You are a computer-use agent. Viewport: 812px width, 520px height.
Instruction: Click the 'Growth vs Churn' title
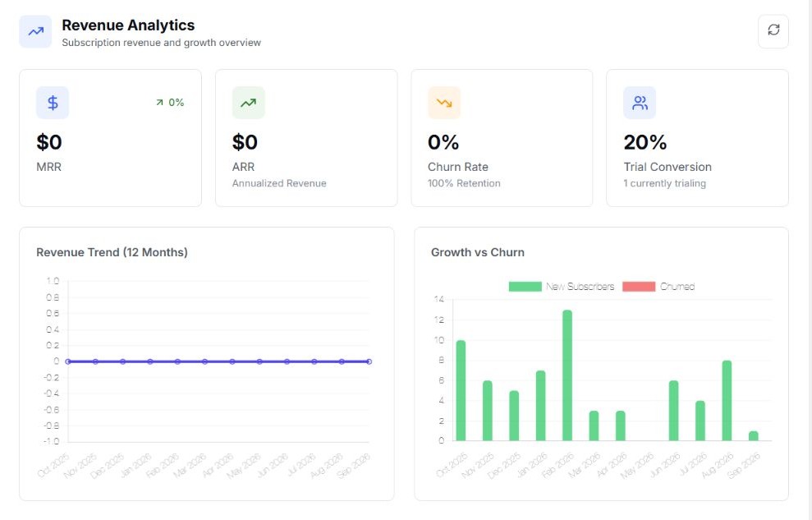pos(478,252)
